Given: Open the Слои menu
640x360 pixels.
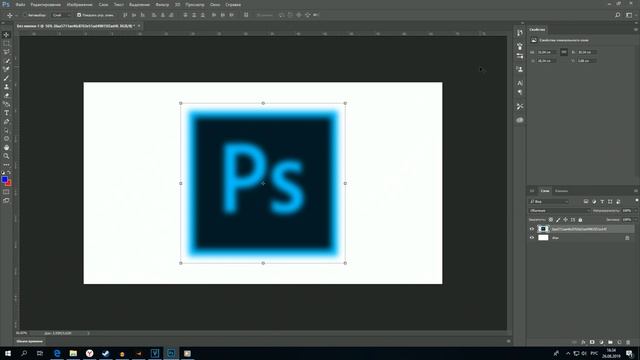Looking at the screenshot, I should tap(103, 4).
